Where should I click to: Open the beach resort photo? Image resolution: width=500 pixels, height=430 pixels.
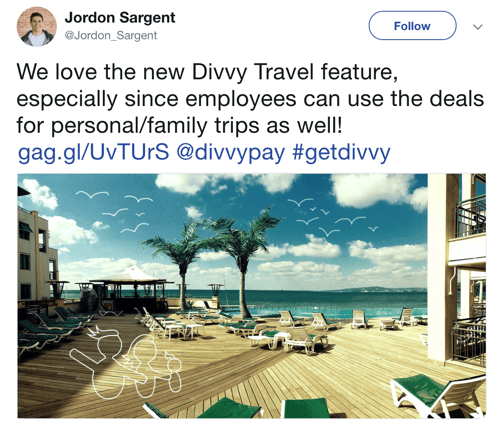(x=252, y=296)
